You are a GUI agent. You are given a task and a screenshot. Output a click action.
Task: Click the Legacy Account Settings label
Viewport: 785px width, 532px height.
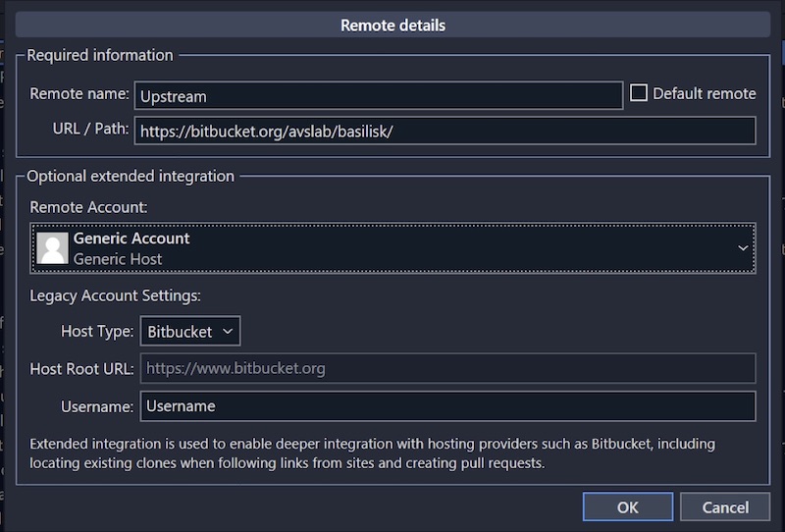[115, 295]
